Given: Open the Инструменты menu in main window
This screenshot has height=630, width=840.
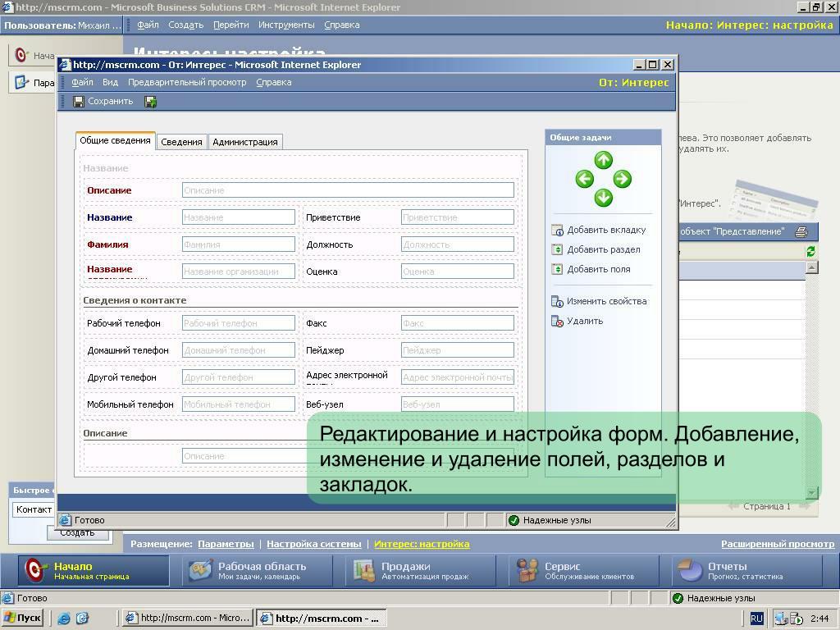Looking at the screenshot, I should click(x=286, y=25).
